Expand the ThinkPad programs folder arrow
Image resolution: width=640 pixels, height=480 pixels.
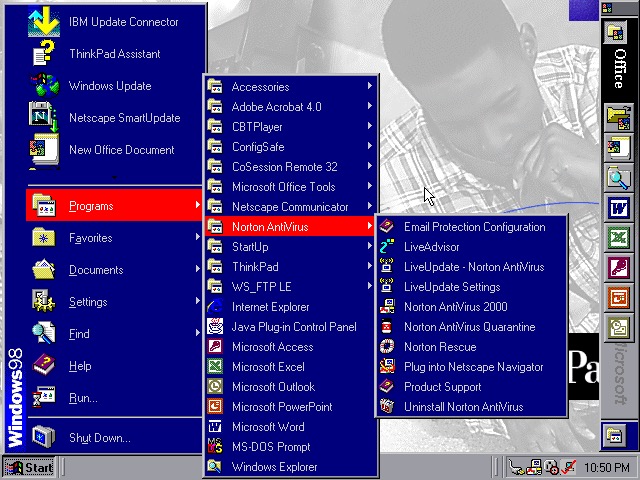tap(370, 267)
